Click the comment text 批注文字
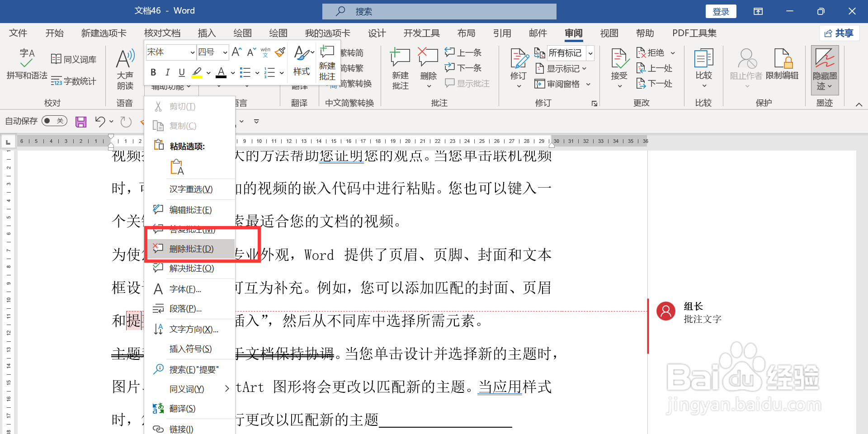 click(703, 319)
